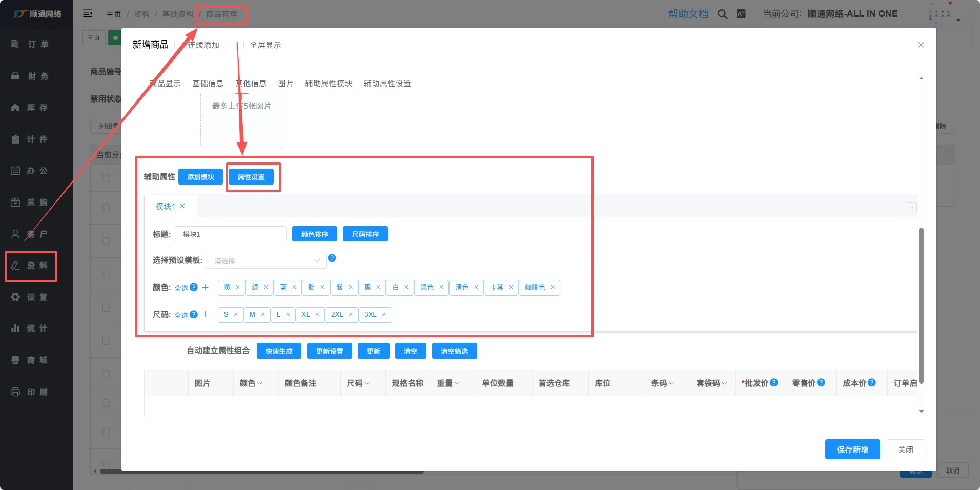980x490 pixels.
Task: Collapse the sidebar with hamburger icon
Action: (x=88, y=14)
